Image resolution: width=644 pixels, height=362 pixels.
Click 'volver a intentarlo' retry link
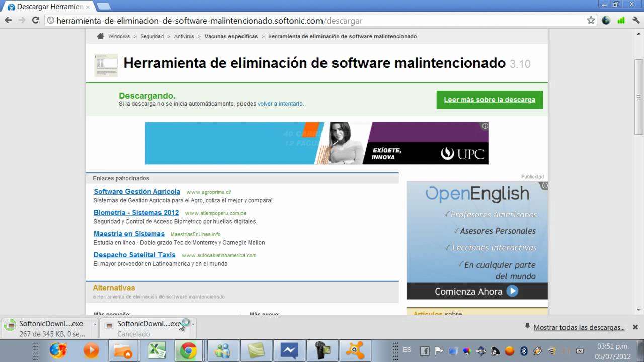click(x=280, y=104)
